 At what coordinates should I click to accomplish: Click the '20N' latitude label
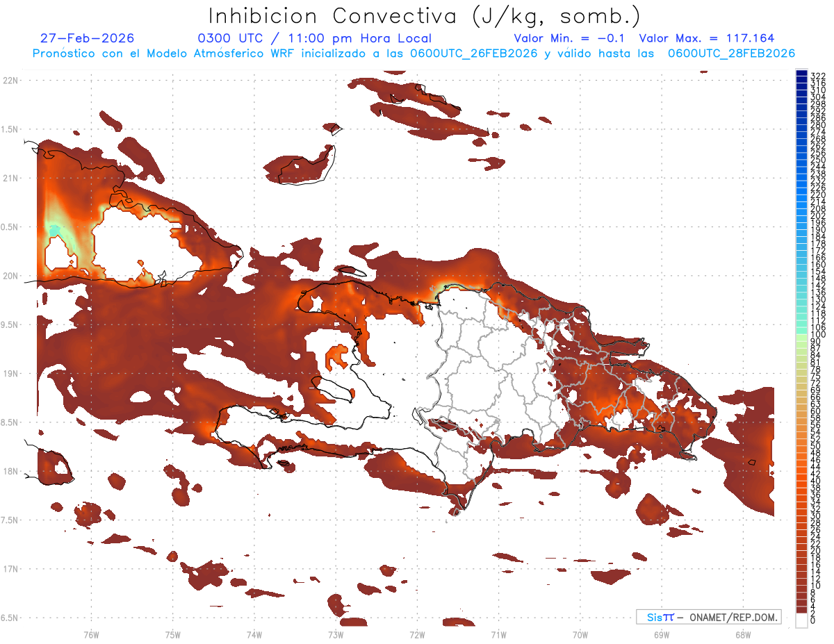coord(10,276)
